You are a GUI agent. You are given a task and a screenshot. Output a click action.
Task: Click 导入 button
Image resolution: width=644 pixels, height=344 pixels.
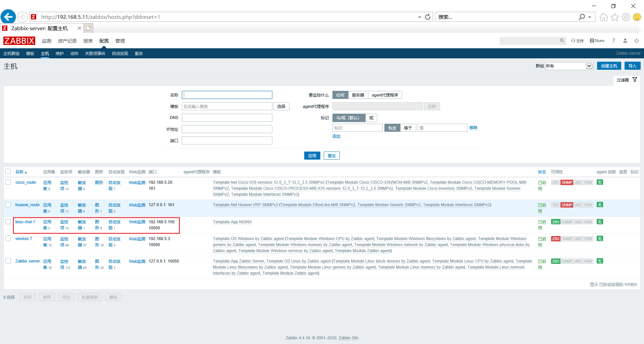coord(632,66)
